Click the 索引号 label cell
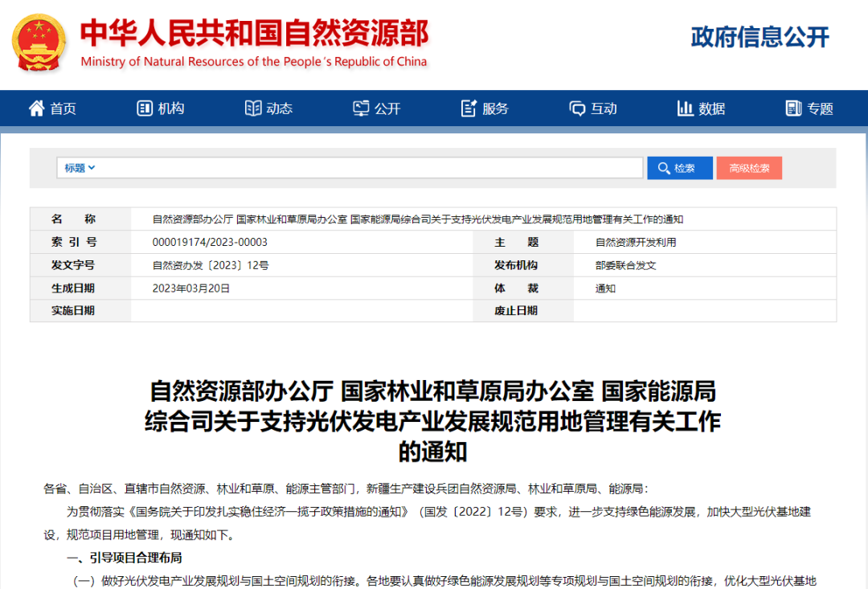Image resolution: width=868 pixels, height=589 pixels. coord(80,243)
